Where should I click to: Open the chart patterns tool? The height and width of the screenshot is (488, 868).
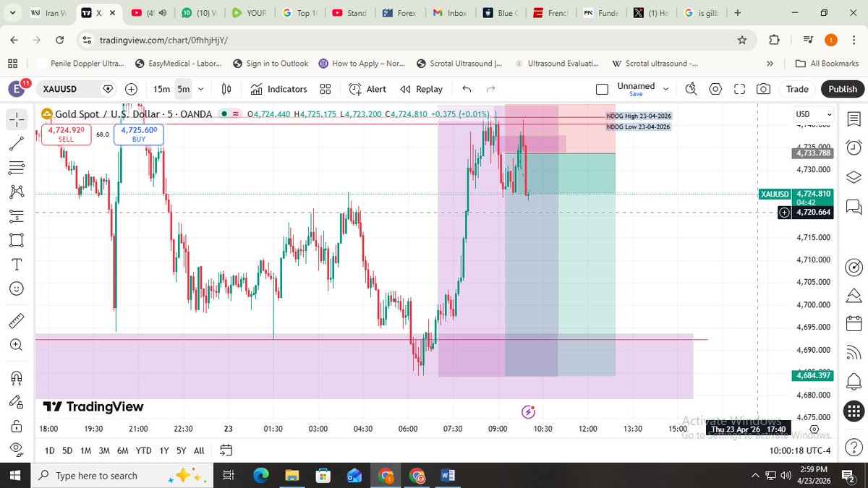point(17,192)
